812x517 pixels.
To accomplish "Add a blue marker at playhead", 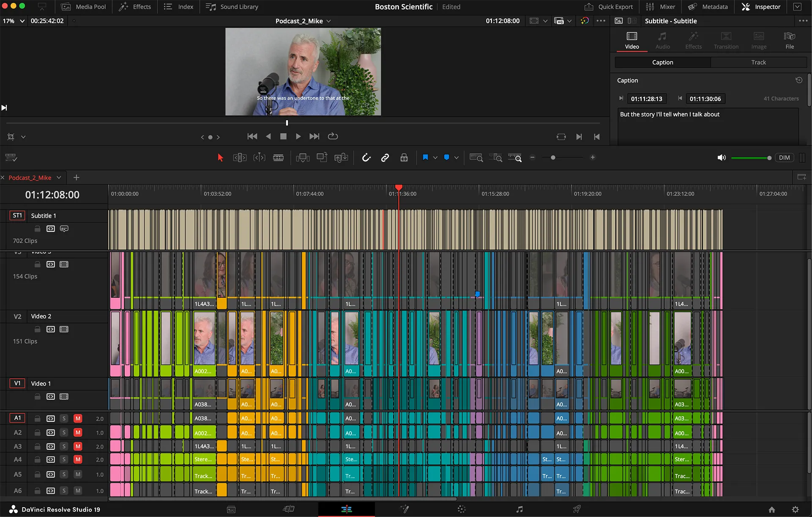I will click(x=447, y=157).
